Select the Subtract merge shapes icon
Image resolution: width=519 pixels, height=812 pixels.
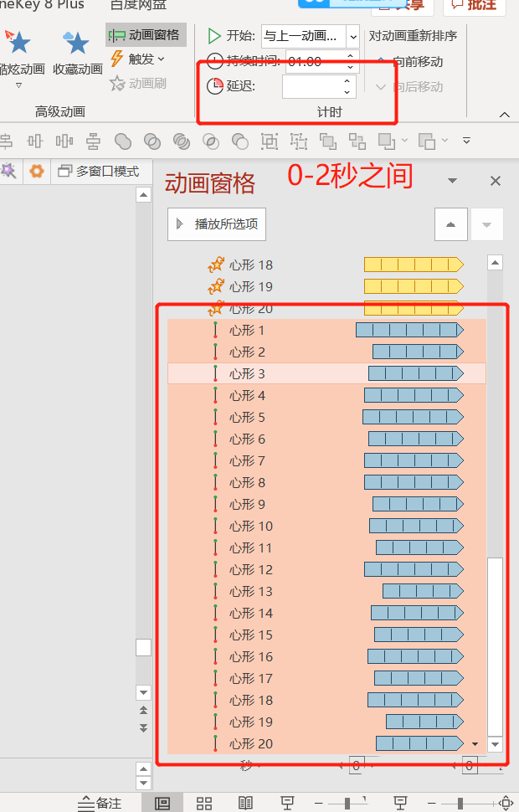[x=239, y=141]
